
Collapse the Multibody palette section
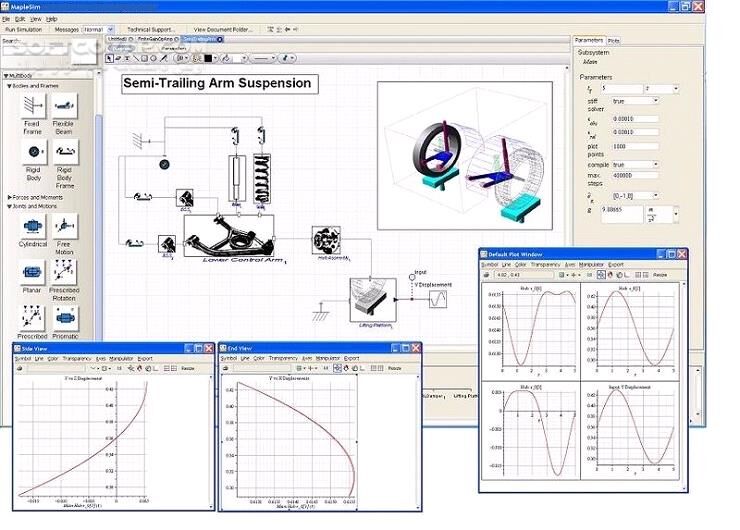point(6,75)
